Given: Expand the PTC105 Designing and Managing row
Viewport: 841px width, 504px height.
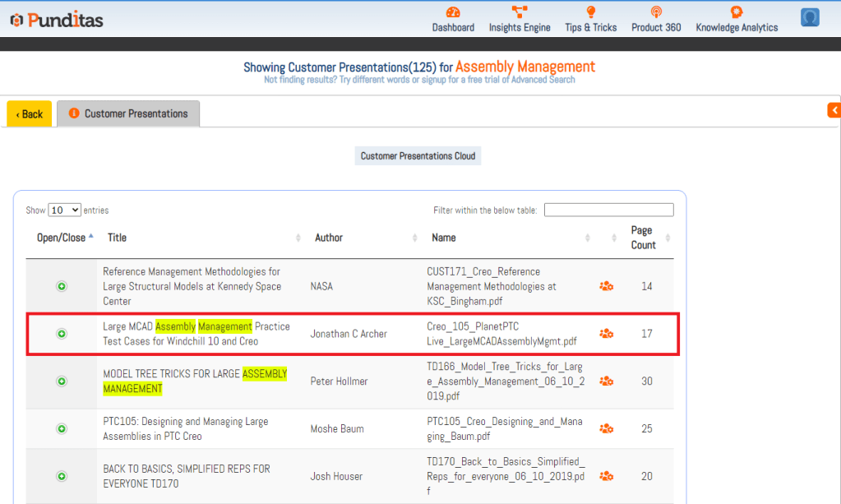Looking at the screenshot, I should (x=62, y=429).
